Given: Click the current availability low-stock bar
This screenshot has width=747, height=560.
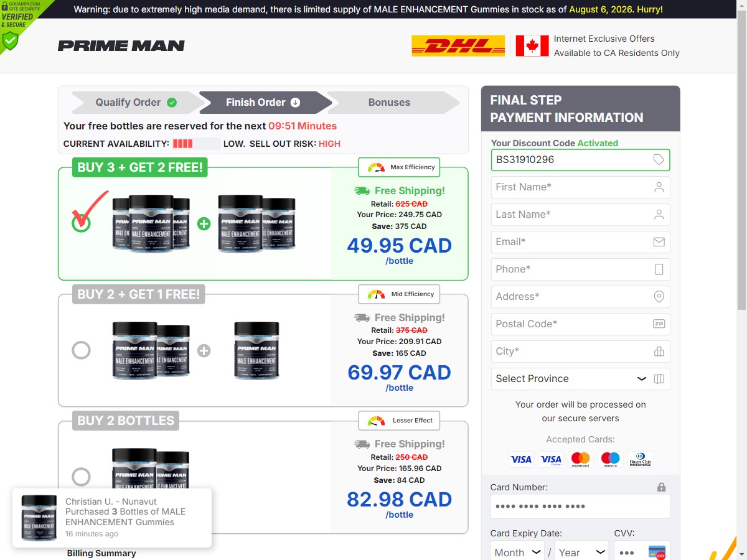Looking at the screenshot, I should point(196,144).
